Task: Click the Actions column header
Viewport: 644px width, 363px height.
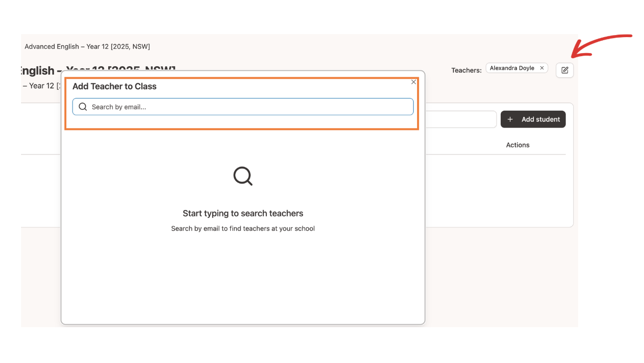Action: pyautogui.click(x=517, y=145)
